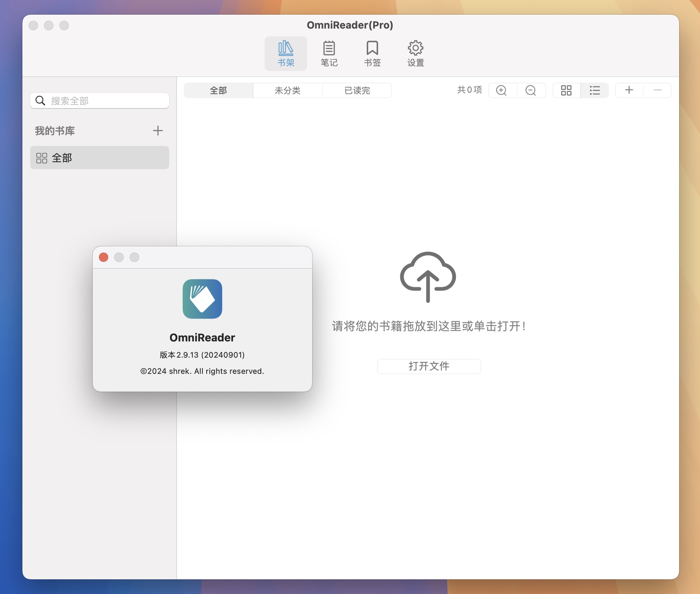
Task: Select the 已读完 filter tab
Action: click(357, 90)
